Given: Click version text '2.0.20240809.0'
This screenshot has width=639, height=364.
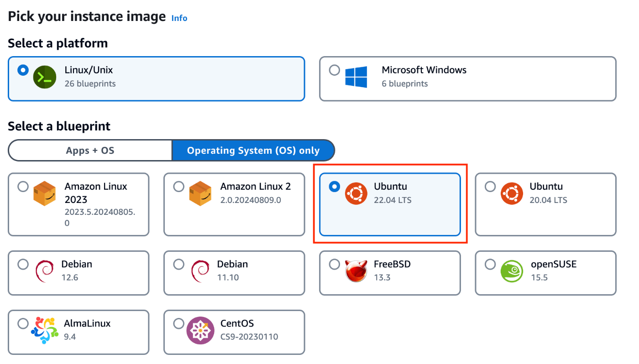Looking at the screenshot, I should pos(251,200).
